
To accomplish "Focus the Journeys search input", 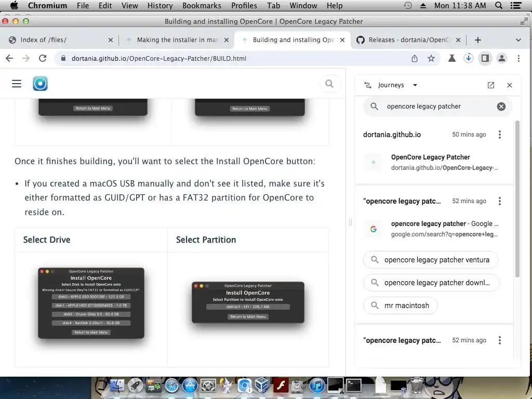I will (x=437, y=107).
